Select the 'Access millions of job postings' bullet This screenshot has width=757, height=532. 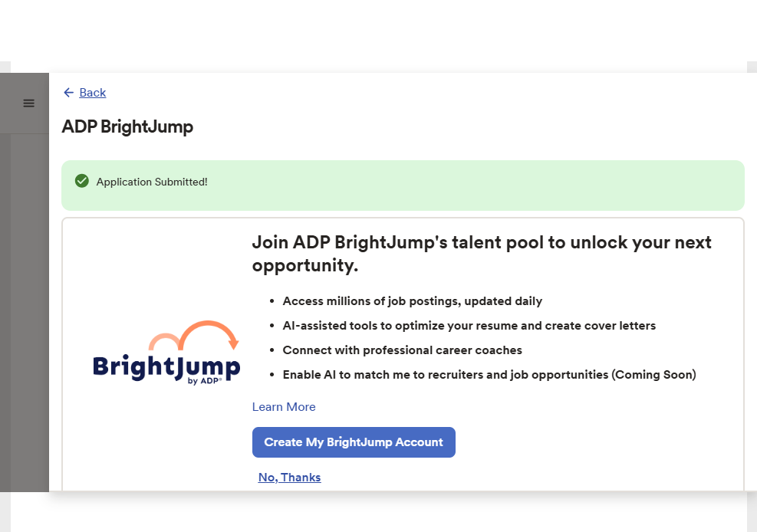412,301
